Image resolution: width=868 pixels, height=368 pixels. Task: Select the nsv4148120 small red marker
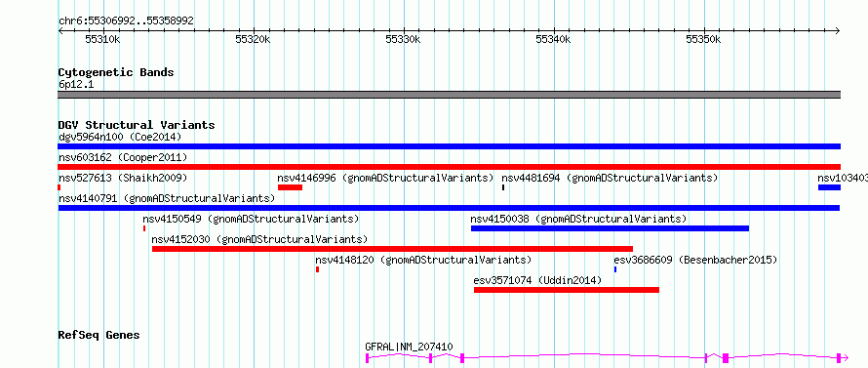[317, 269]
